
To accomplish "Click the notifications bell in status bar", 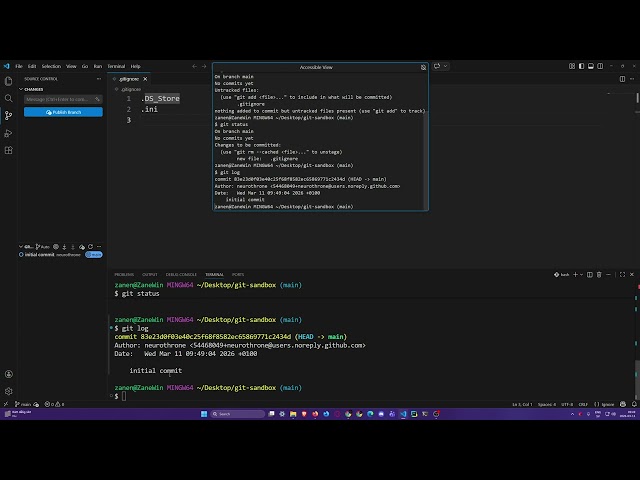I will point(634,404).
